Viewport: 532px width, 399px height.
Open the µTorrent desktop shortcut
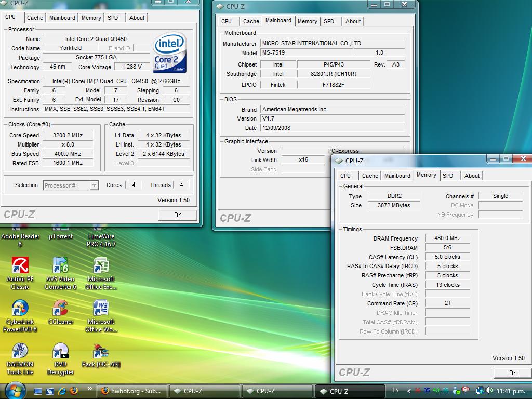(60, 233)
